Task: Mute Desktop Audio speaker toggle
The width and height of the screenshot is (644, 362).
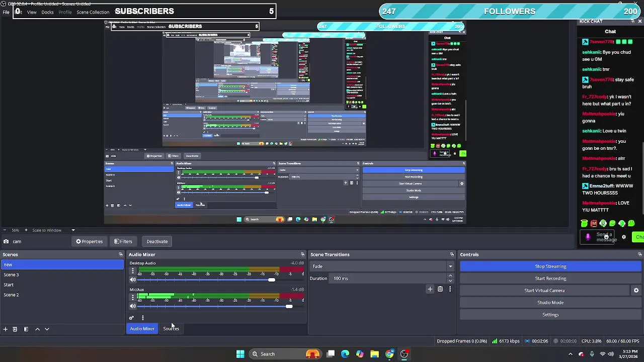Action: 133,280
